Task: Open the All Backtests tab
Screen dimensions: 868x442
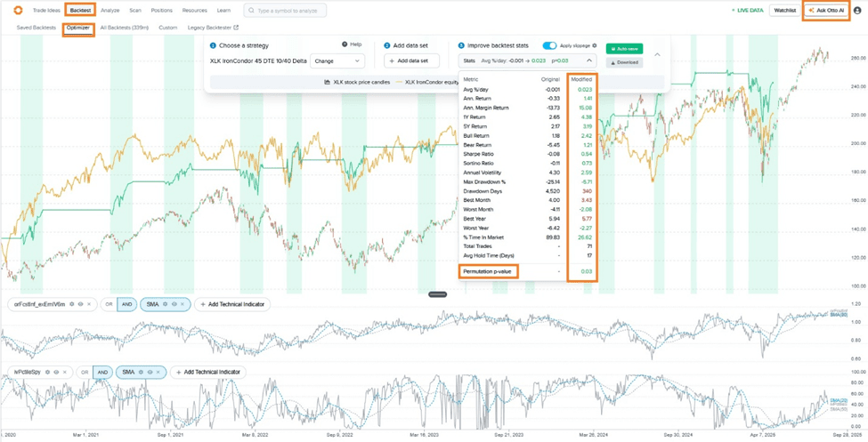Action: [x=124, y=28]
